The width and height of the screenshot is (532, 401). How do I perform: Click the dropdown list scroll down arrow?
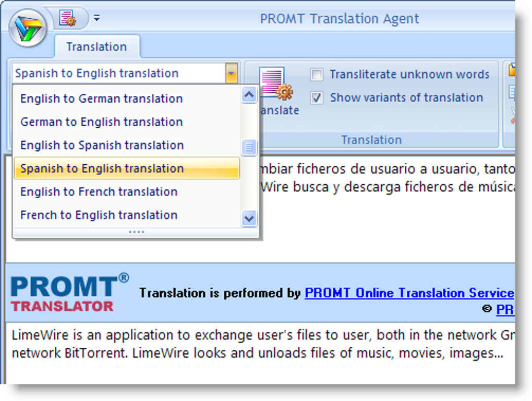pos(249,218)
